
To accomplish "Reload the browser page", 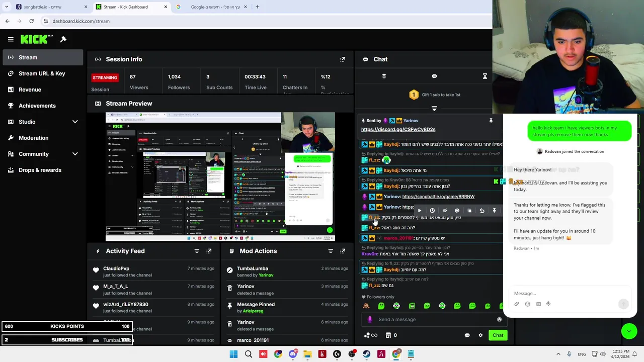I will (31, 21).
